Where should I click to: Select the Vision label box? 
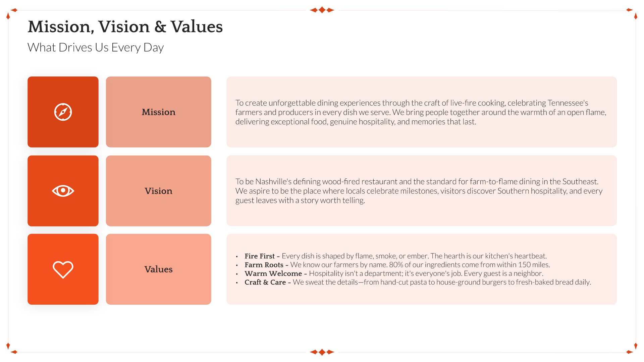click(x=158, y=191)
